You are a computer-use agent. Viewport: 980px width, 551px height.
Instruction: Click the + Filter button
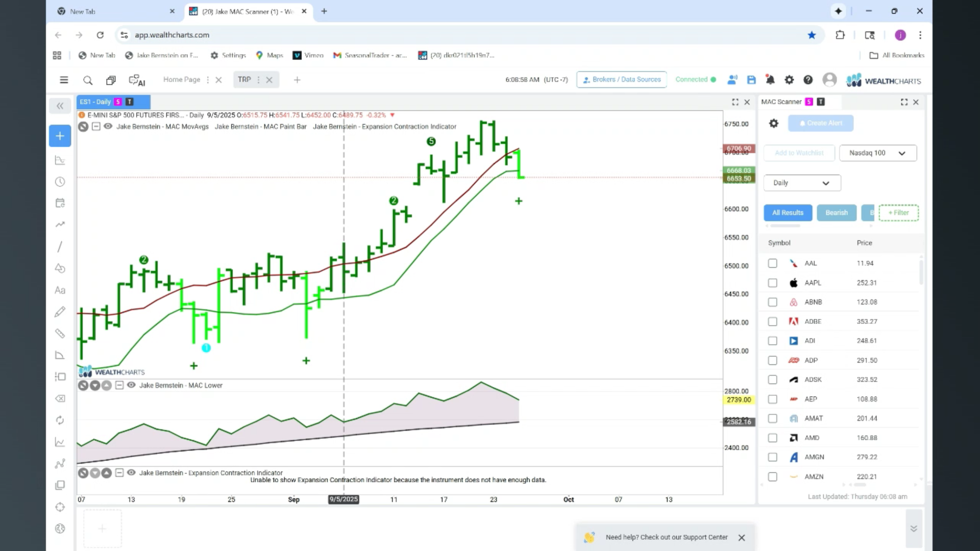898,213
